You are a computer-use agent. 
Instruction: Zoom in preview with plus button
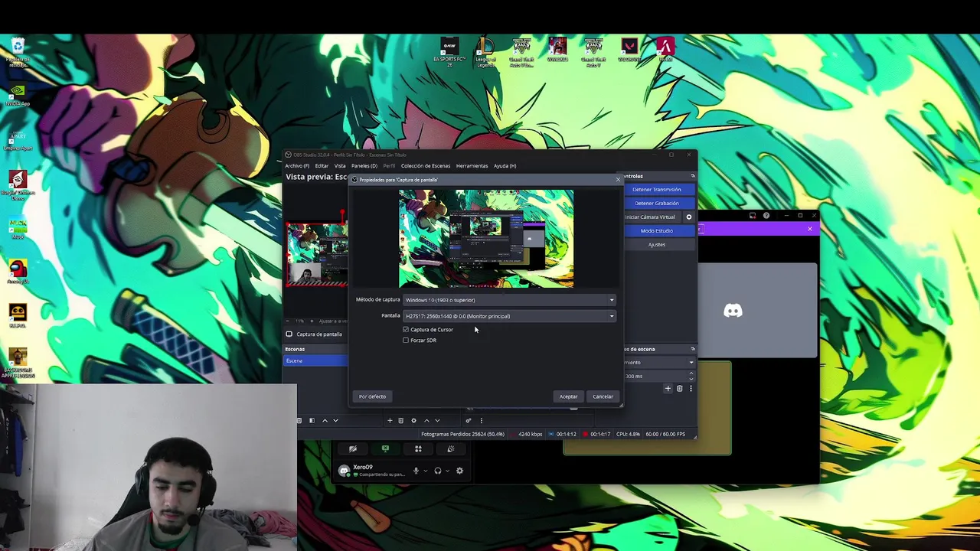coord(312,321)
